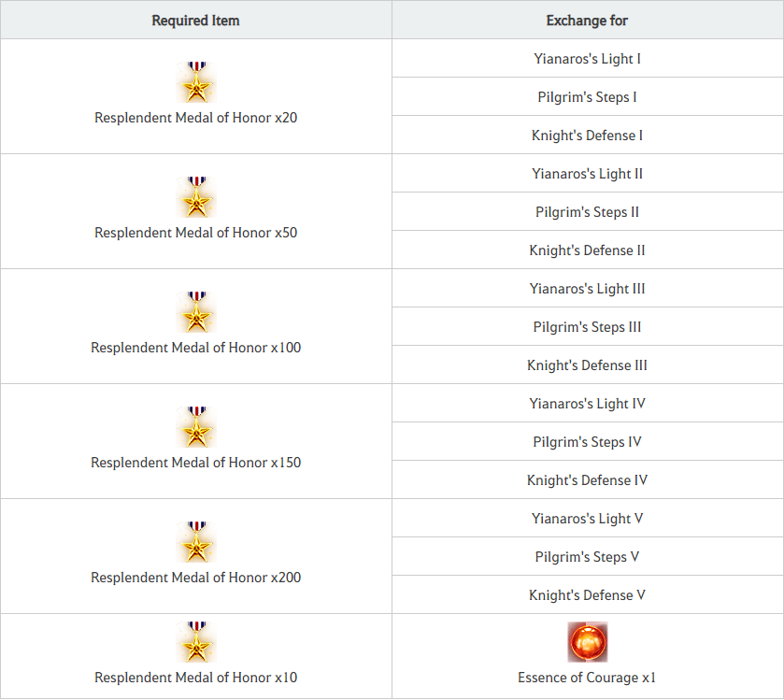Select the Exchange for column header
This screenshot has height=700, width=784.
pos(588,20)
